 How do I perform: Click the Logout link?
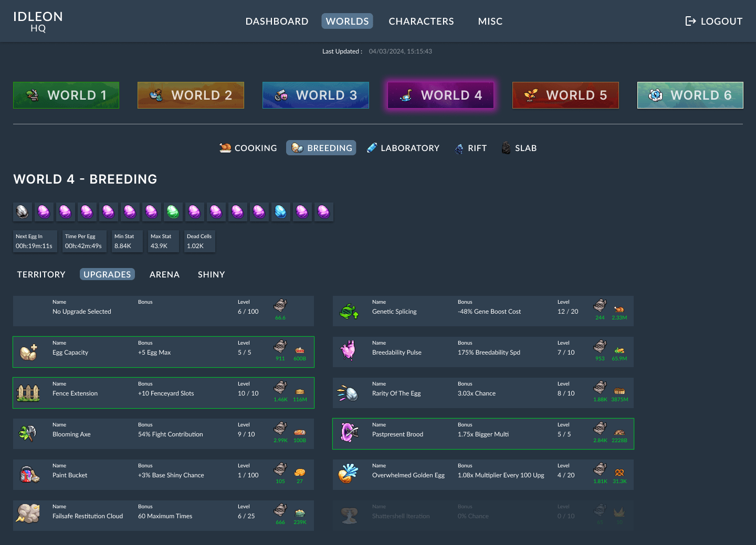714,21
